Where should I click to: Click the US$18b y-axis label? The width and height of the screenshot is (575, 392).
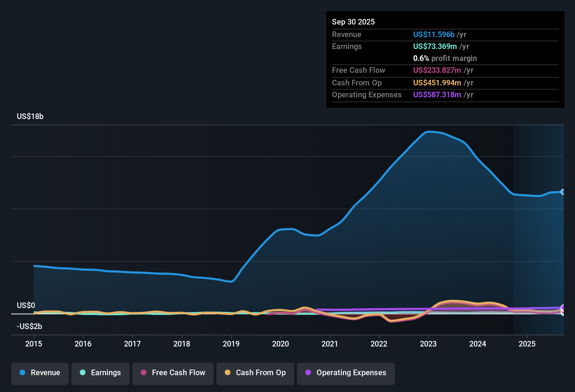click(x=30, y=116)
